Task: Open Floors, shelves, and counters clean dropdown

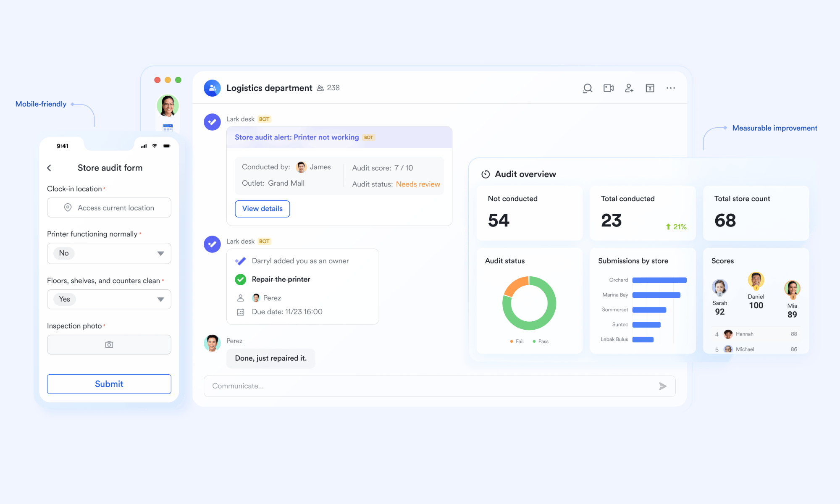Action: pos(160,299)
